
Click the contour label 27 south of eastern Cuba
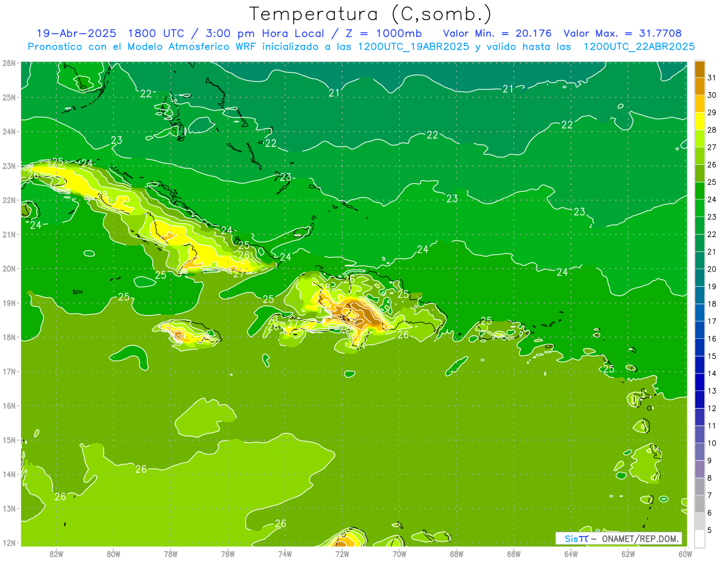tap(238, 273)
